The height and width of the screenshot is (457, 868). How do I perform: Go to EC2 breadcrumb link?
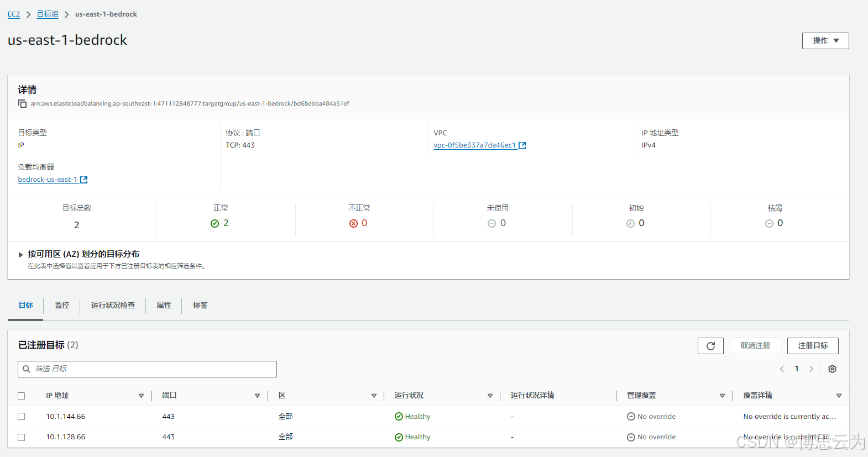pos(14,14)
